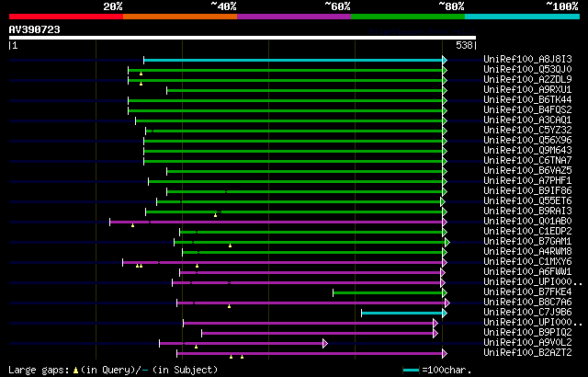This screenshot has width=588, height=377.
Task: Click the green ~80% legend segment
Action: tap(408, 17)
